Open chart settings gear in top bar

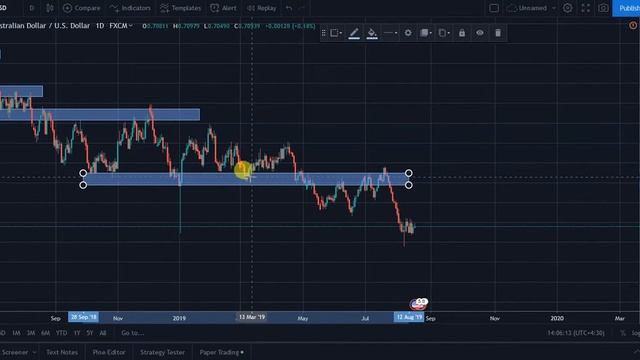tap(567, 8)
